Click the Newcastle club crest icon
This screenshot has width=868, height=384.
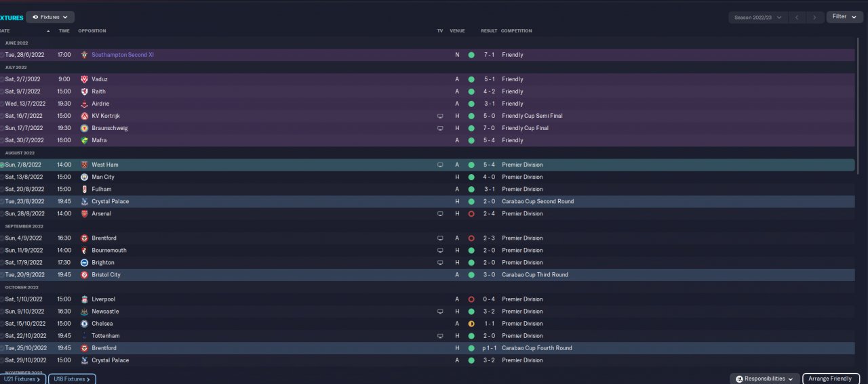tap(84, 312)
